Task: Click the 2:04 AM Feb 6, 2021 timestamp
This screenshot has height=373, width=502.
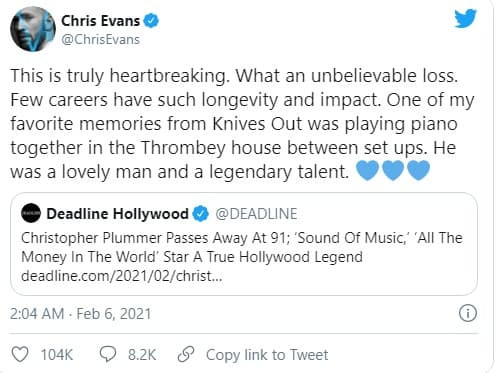Action: [80, 314]
